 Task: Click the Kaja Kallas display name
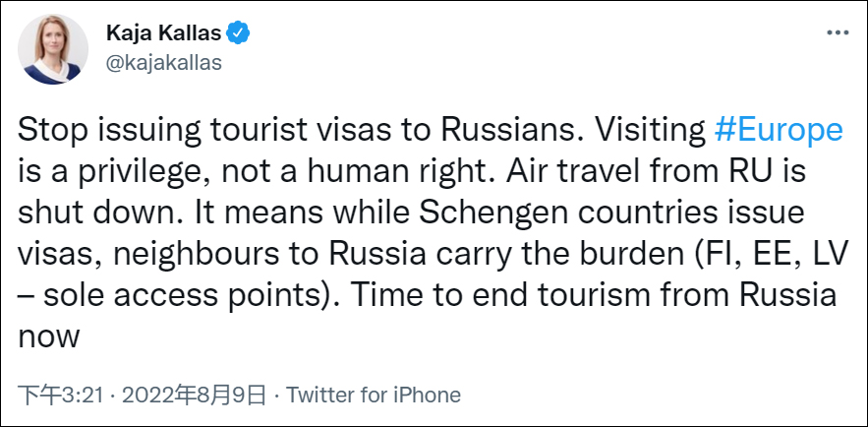(164, 33)
